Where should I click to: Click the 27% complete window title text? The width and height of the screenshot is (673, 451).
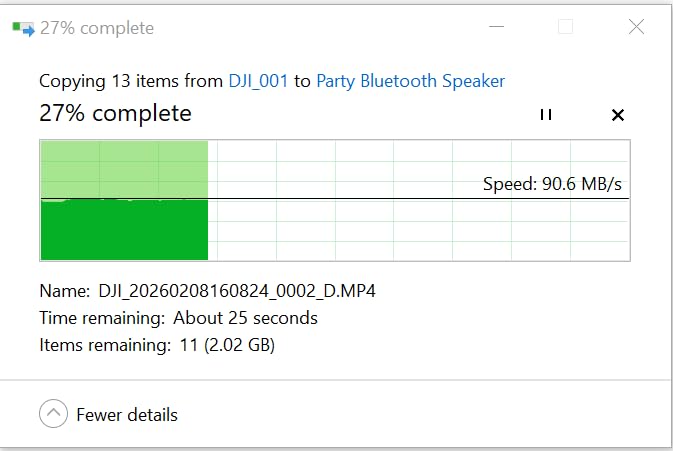click(97, 28)
